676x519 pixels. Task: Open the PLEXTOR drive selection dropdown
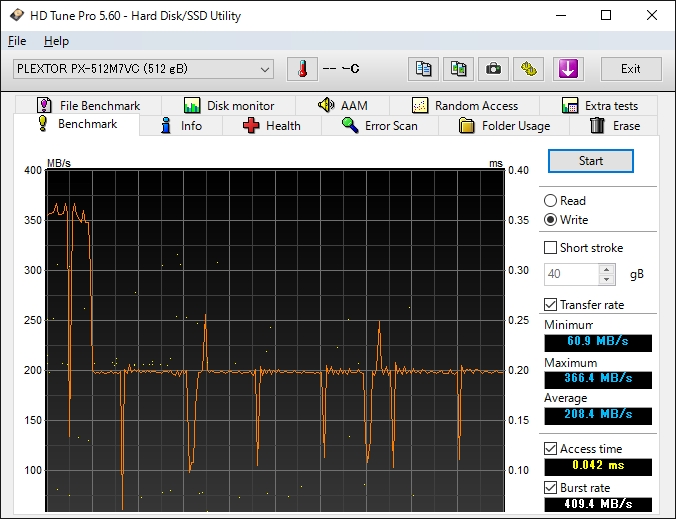[x=142, y=69]
